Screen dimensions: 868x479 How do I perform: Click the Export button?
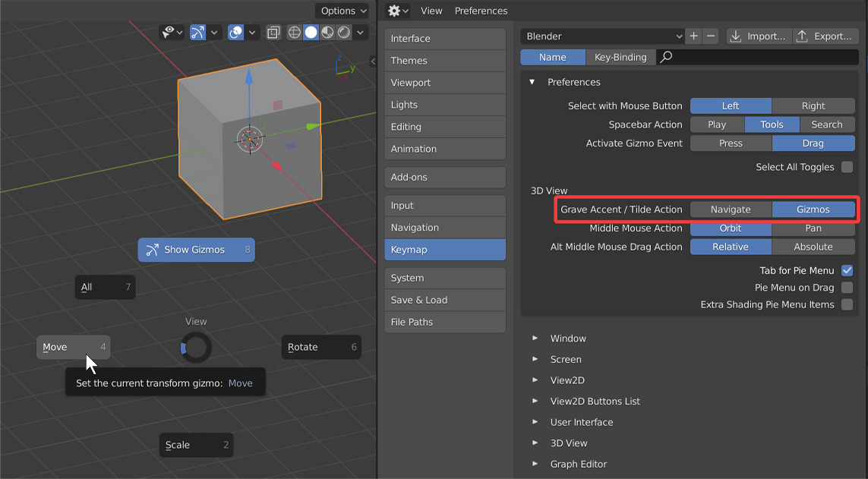(825, 36)
